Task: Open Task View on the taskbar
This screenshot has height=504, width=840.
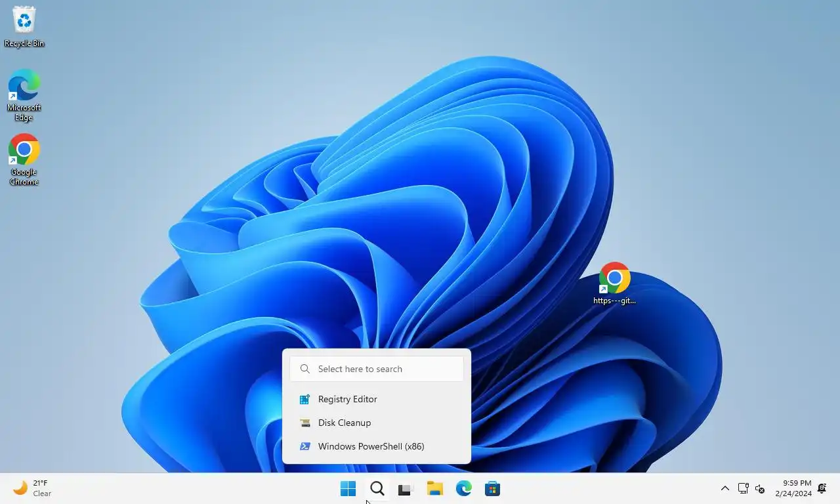Action: (x=406, y=489)
